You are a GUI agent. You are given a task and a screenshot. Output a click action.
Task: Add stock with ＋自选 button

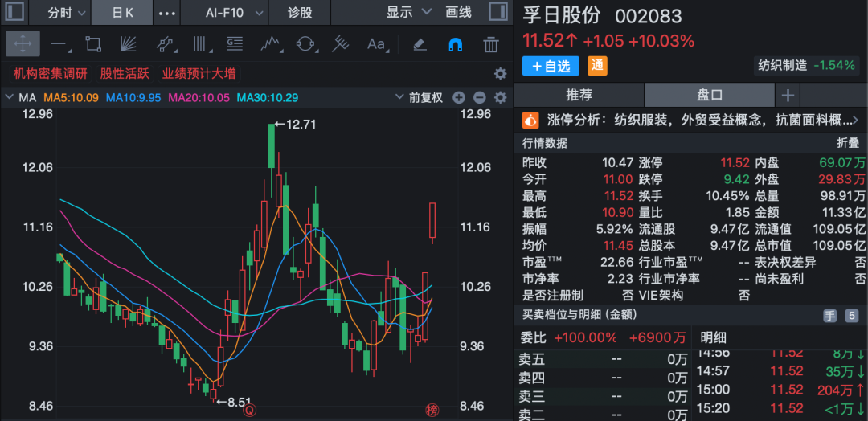click(x=551, y=67)
